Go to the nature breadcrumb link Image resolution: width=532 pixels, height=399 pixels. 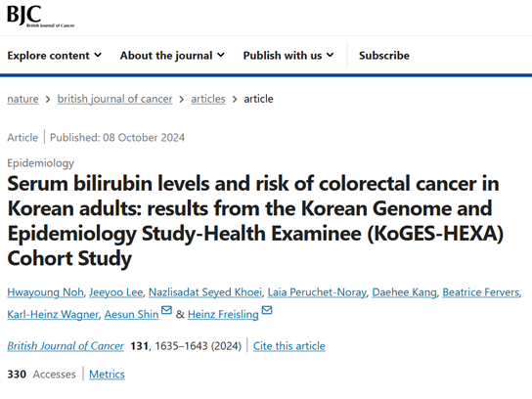pos(22,99)
